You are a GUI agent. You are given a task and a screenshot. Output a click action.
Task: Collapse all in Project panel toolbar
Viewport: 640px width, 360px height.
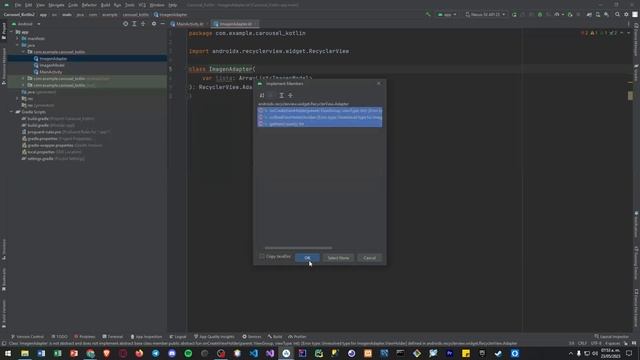click(143, 24)
